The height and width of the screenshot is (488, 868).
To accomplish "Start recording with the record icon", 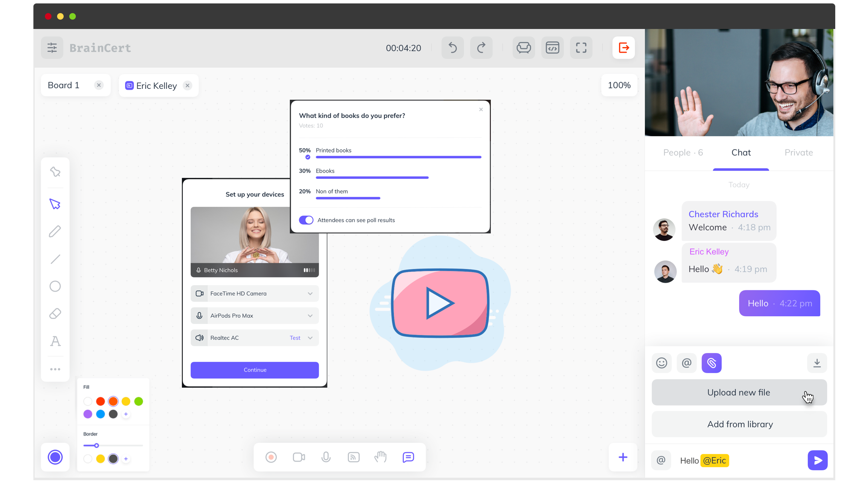I will point(271,457).
